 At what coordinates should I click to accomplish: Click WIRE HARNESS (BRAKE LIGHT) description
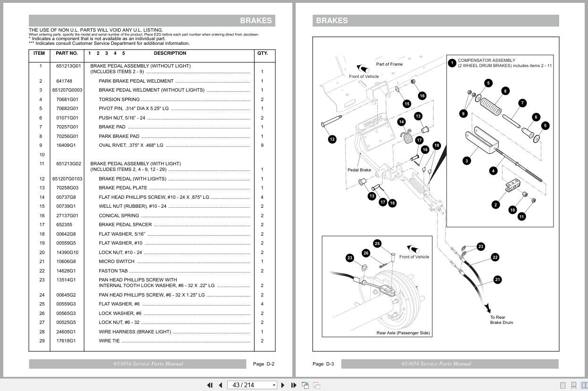[x=135, y=332]
